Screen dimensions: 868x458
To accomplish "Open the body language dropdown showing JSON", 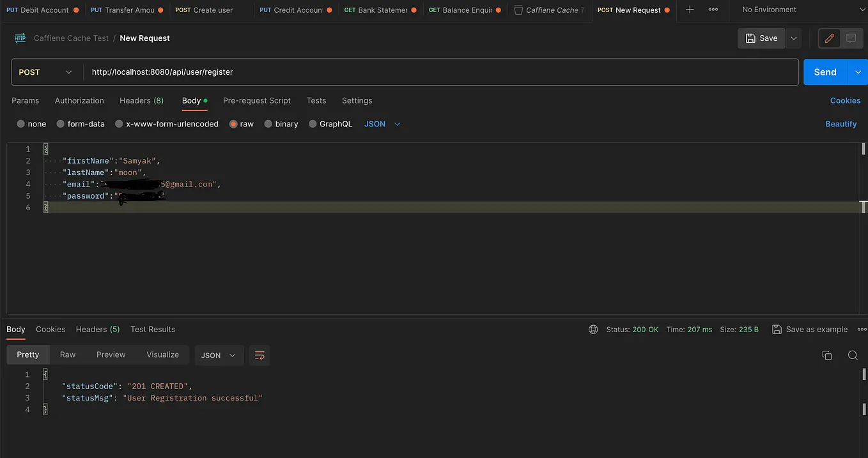I will click(x=382, y=124).
